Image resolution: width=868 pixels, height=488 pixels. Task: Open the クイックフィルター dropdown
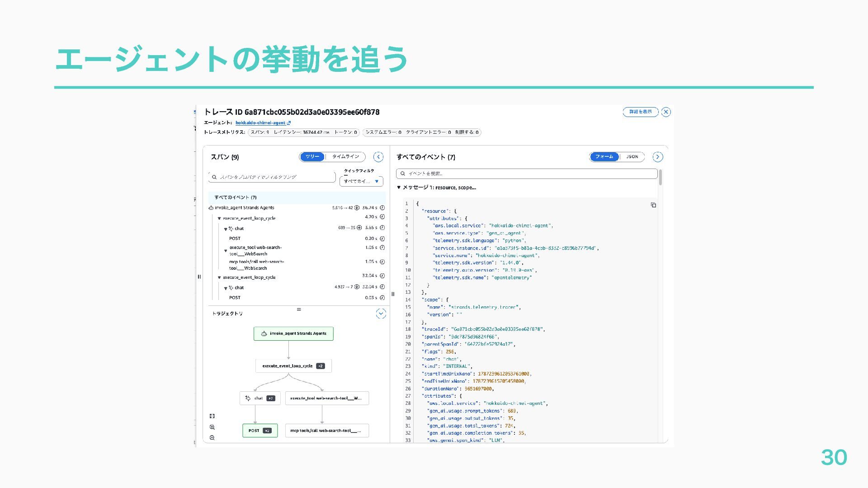tap(361, 181)
